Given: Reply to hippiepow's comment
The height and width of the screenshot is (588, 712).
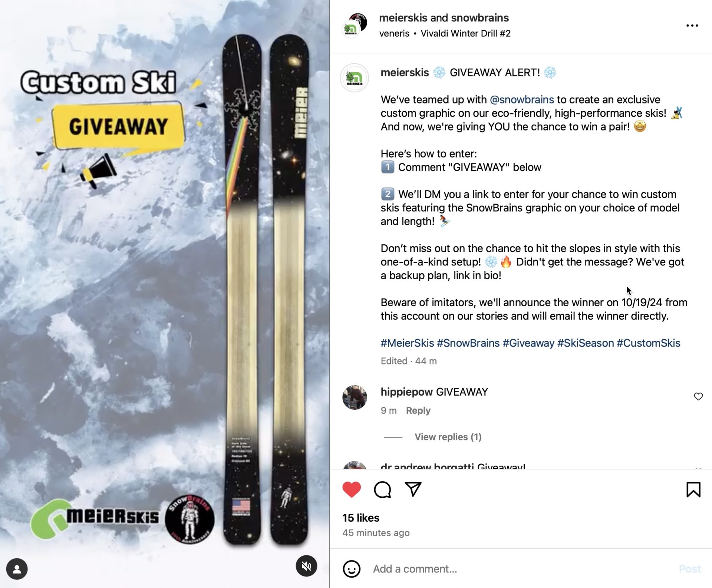Looking at the screenshot, I should (x=418, y=410).
